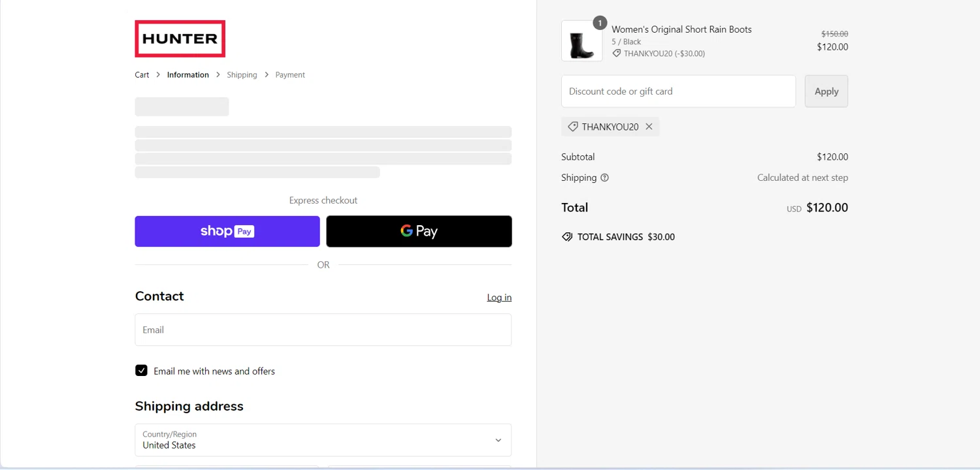Click the Calculated at next step text

(802, 178)
